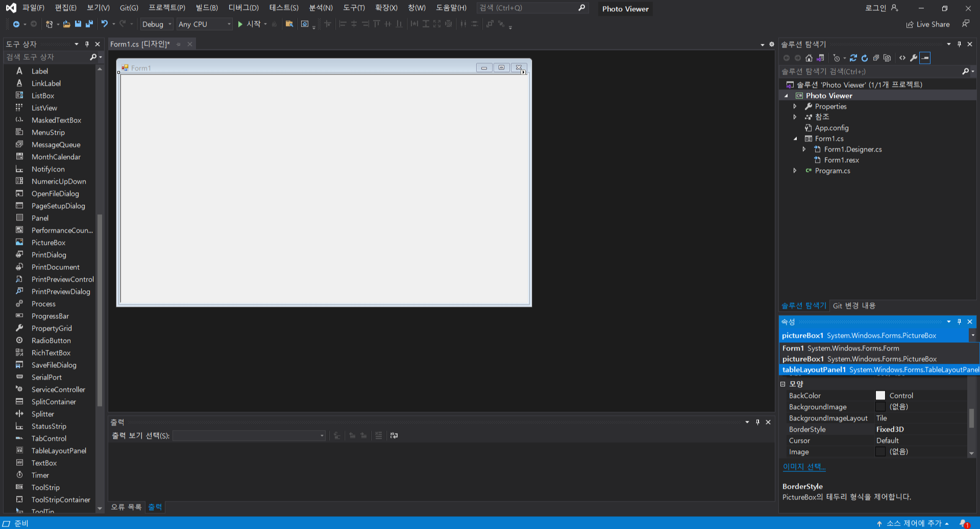Start debugging with the green 시작 button
Viewport: 980px width, 529px height.
tap(250, 24)
